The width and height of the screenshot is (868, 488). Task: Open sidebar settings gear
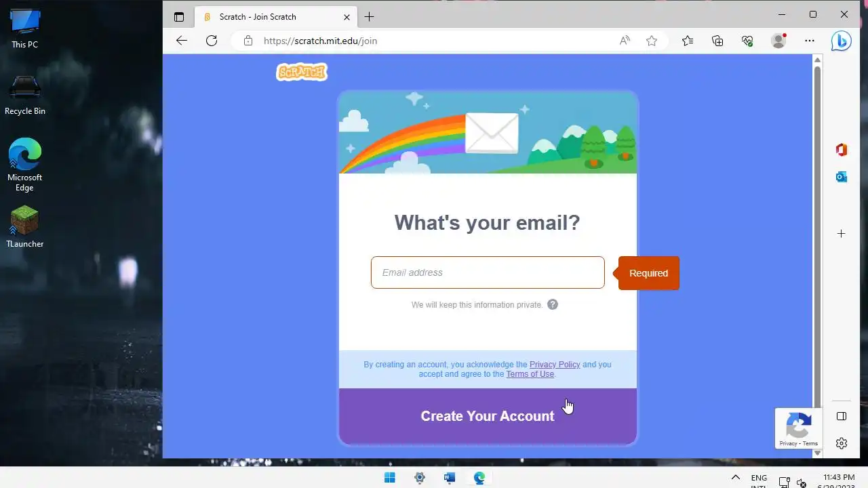point(842,443)
